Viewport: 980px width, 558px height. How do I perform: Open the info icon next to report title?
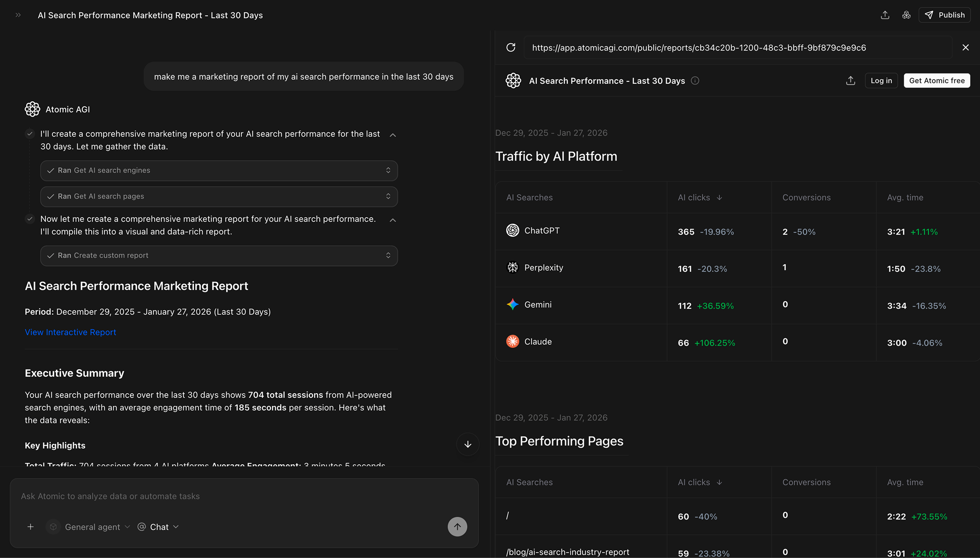(x=695, y=80)
